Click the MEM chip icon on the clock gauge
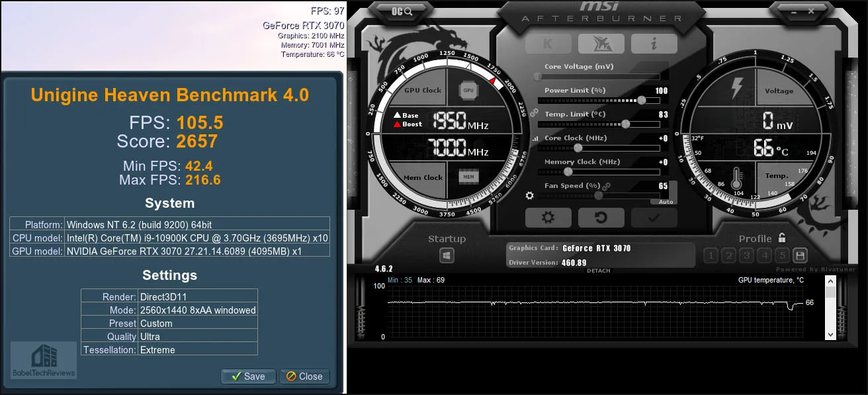The width and height of the screenshot is (868, 395). 468,177
